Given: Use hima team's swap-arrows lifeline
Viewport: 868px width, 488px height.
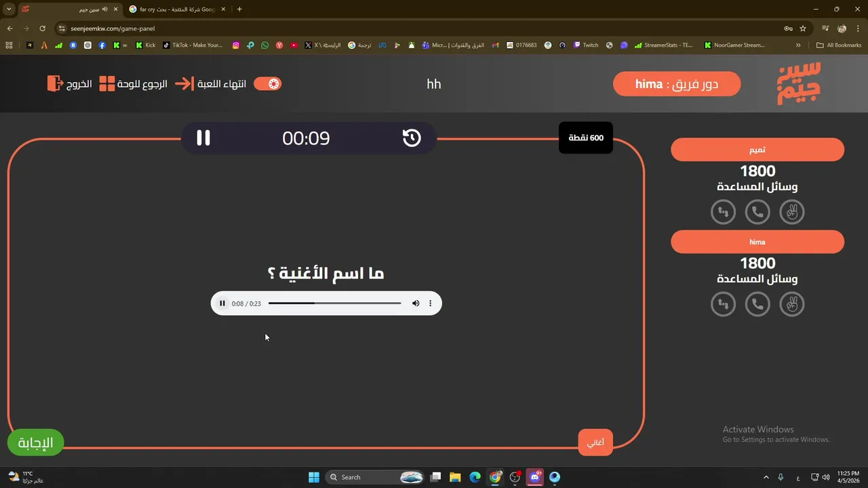Looking at the screenshot, I should (x=723, y=304).
